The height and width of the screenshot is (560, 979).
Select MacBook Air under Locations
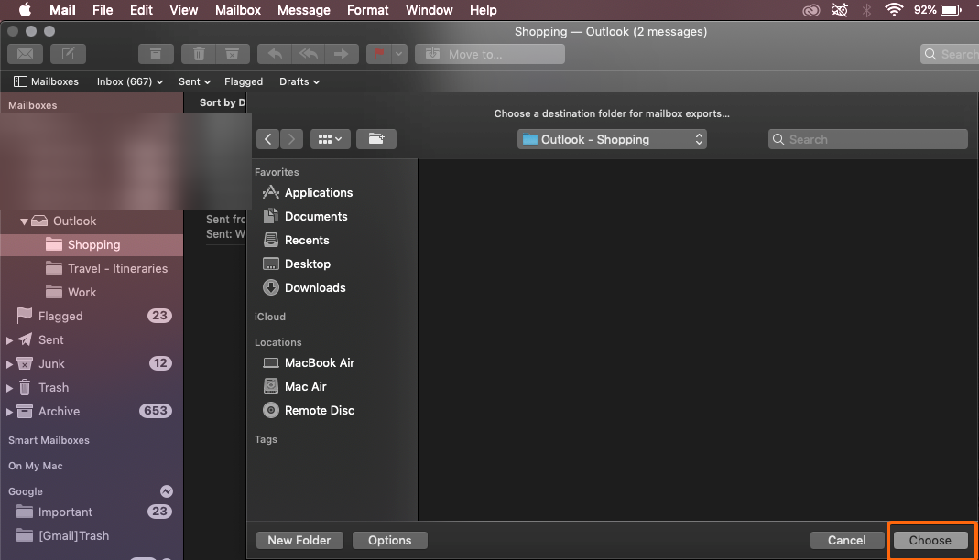click(x=319, y=363)
